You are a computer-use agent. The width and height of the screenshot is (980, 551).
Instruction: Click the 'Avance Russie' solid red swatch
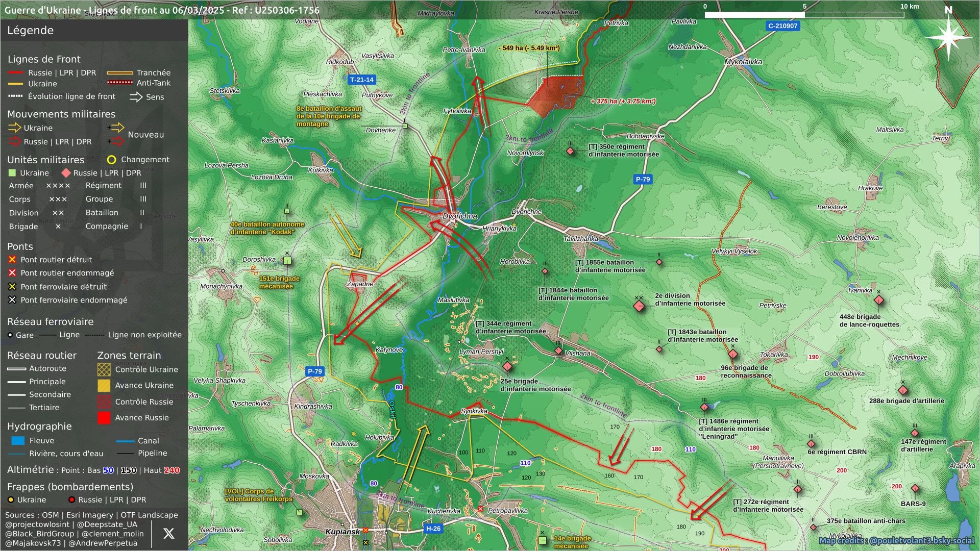tap(104, 418)
